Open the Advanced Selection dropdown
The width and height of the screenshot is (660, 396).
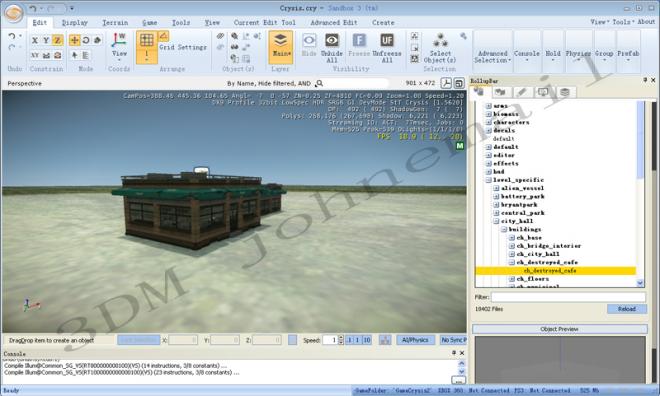(x=492, y=57)
